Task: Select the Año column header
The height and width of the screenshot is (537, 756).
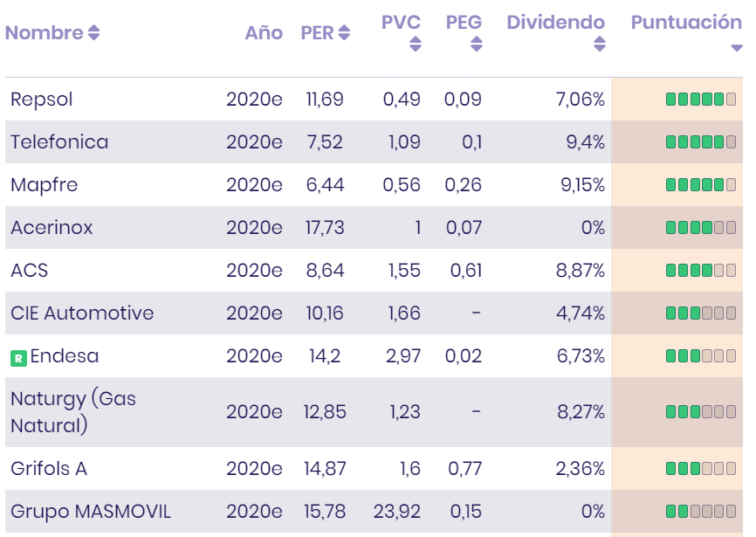Action: (264, 33)
